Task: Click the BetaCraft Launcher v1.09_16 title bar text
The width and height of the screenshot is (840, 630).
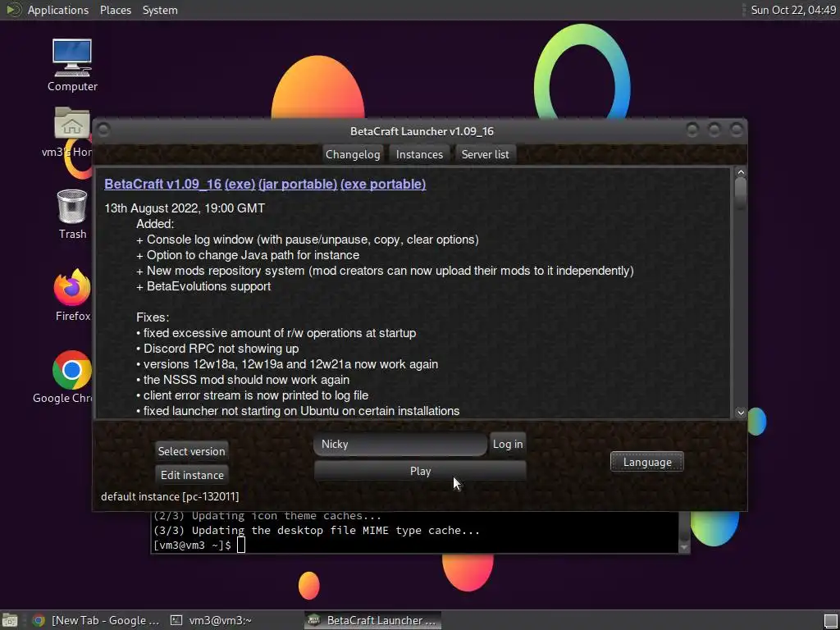Action: [422, 131]
